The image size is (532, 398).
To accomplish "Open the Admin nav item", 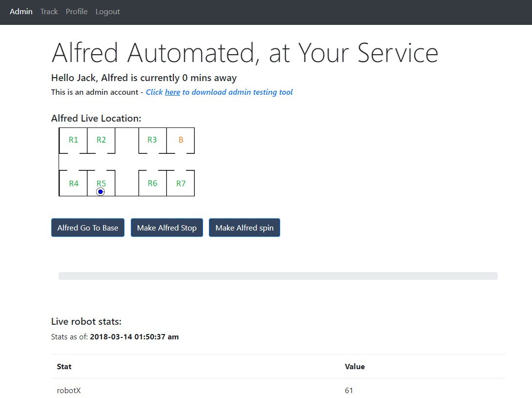I will 21,12.
